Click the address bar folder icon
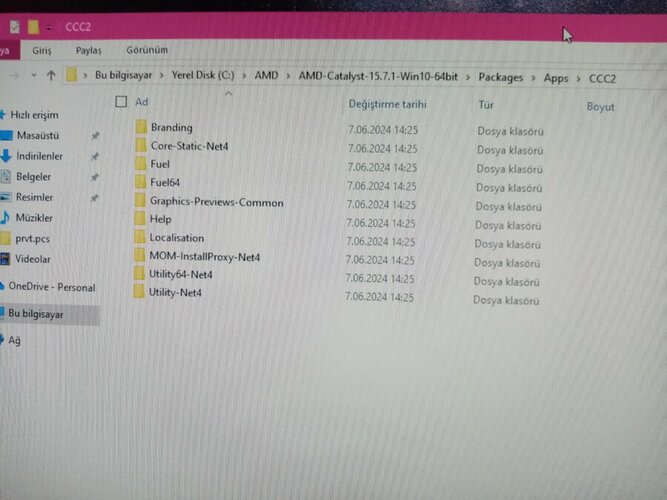The width and height of the screenshot is (667, 500). tap(71, 75)
